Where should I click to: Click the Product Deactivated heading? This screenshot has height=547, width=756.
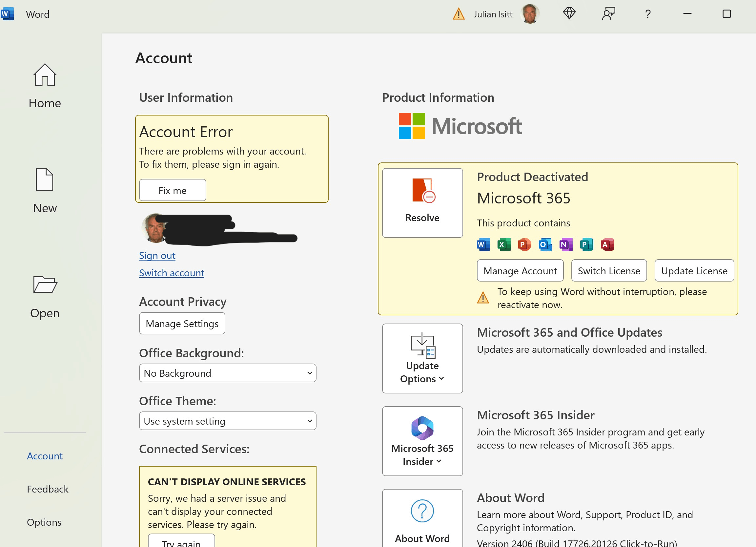532,177
